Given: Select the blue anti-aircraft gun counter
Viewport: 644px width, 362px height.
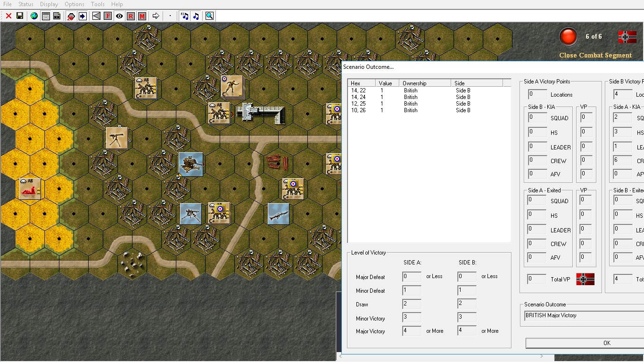Looking at the screenshot, I should coord(191,164).
